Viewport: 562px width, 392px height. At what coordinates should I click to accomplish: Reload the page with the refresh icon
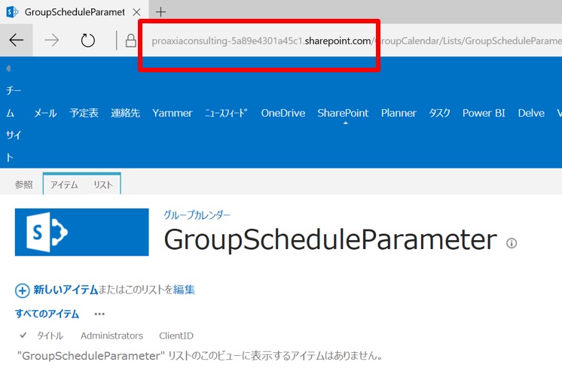point(87,41)
